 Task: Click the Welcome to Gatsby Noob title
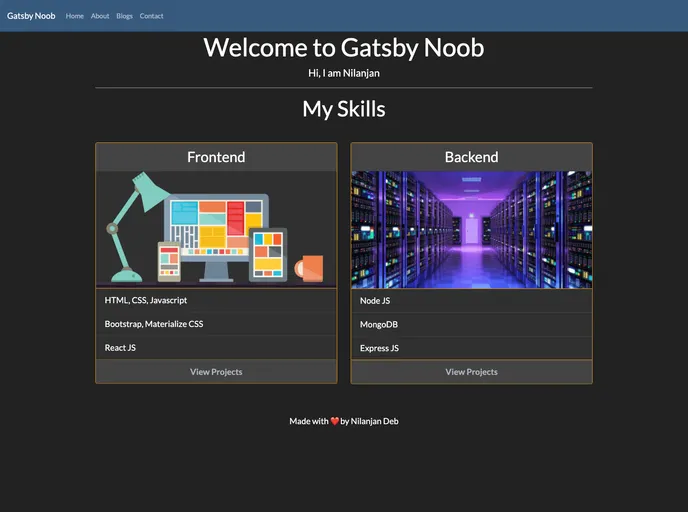(344, 48)
